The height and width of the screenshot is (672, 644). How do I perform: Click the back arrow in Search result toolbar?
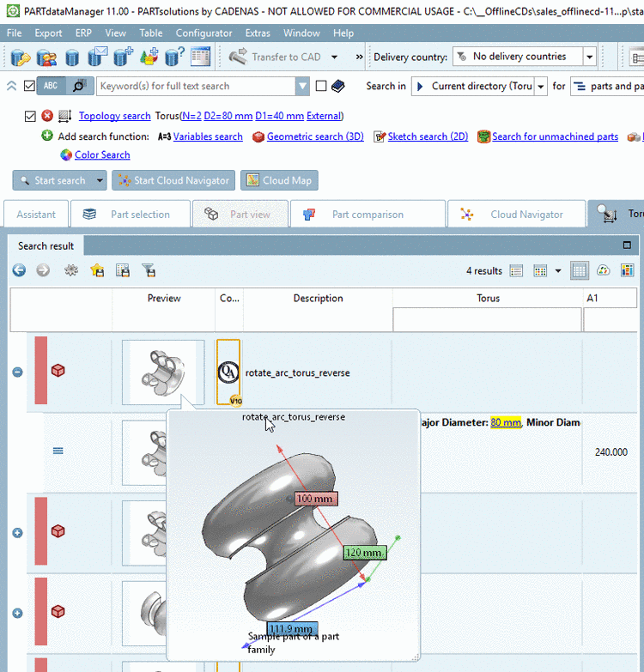[19, 270]
